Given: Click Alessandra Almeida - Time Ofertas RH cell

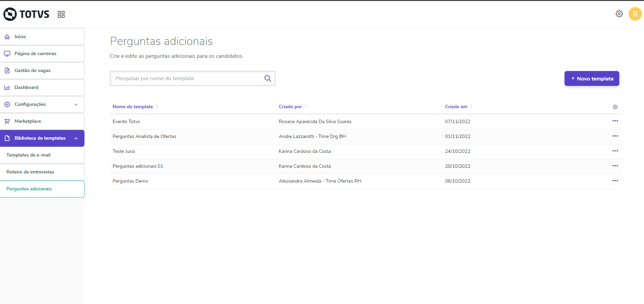Looking at the screenshot, I should 320,181.
